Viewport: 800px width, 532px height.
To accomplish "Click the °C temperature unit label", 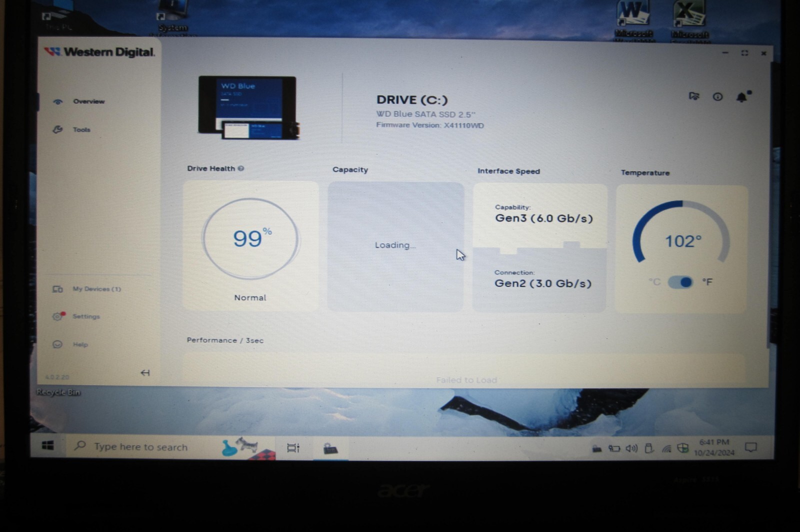I will pyautogui.click(x=654, y=282).
